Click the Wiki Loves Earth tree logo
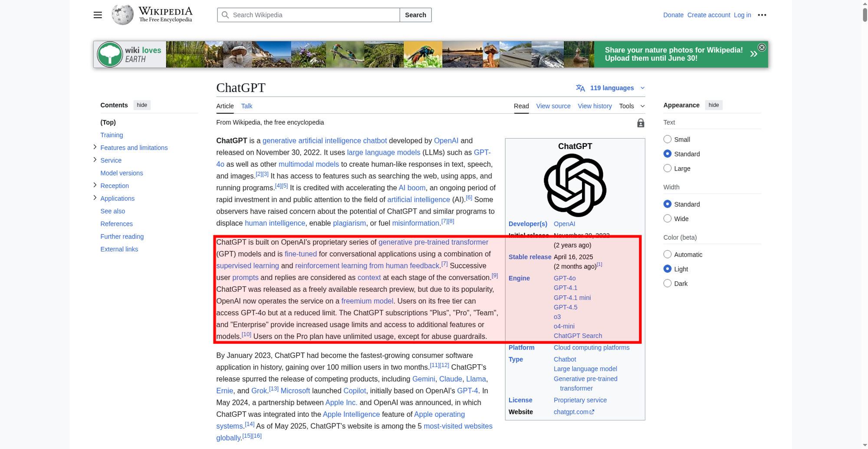The image size is (868, 449). pos(109,54)
